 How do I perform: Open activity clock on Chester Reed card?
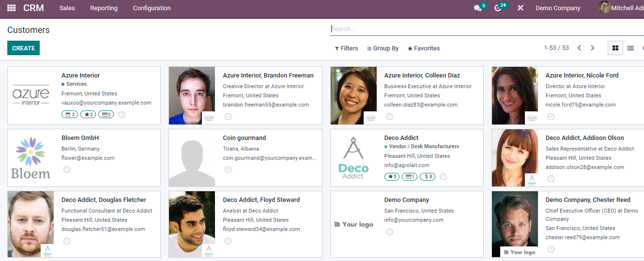click(551, 249)
